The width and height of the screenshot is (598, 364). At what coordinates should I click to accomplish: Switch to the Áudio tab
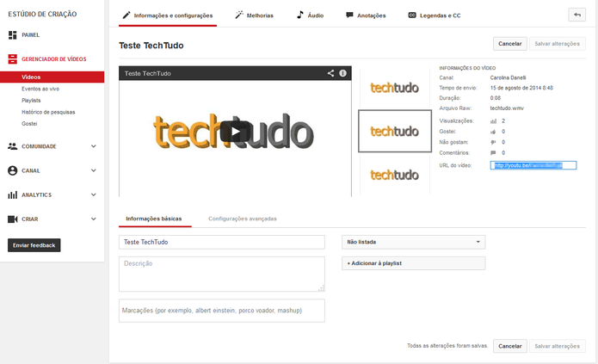311,15
